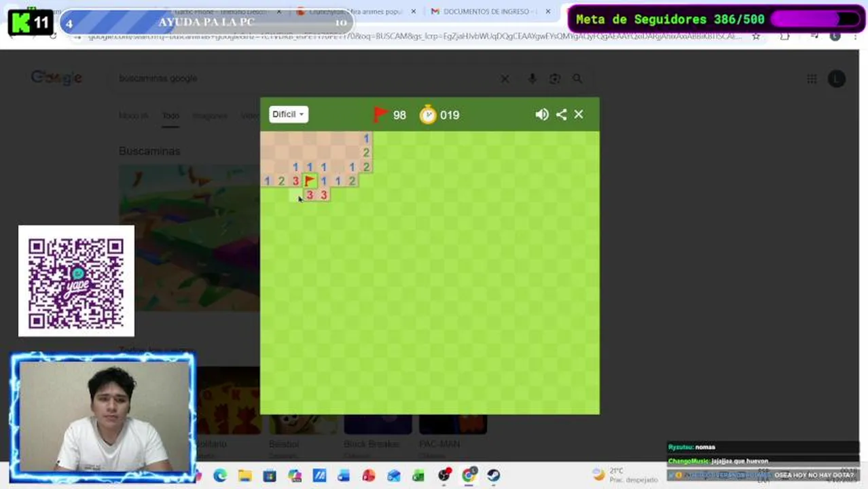Clear the Google search query
Viewport: 868px width, 489px height.
click(505, 79)
